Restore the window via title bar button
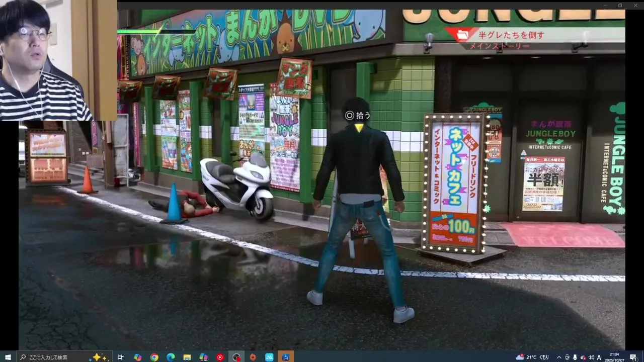This screenshot has height=362, width=644. tap(620, 5)
